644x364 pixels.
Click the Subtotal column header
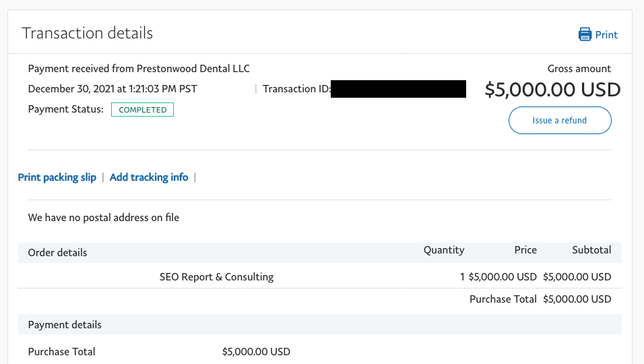click(x=591, y=250)
